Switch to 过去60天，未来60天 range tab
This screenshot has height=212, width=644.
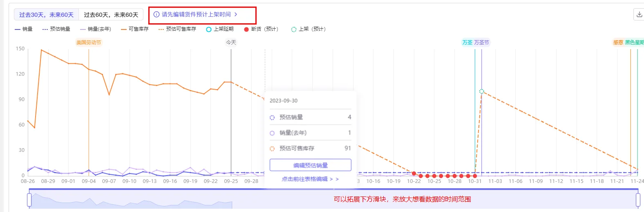click(111, 15)
